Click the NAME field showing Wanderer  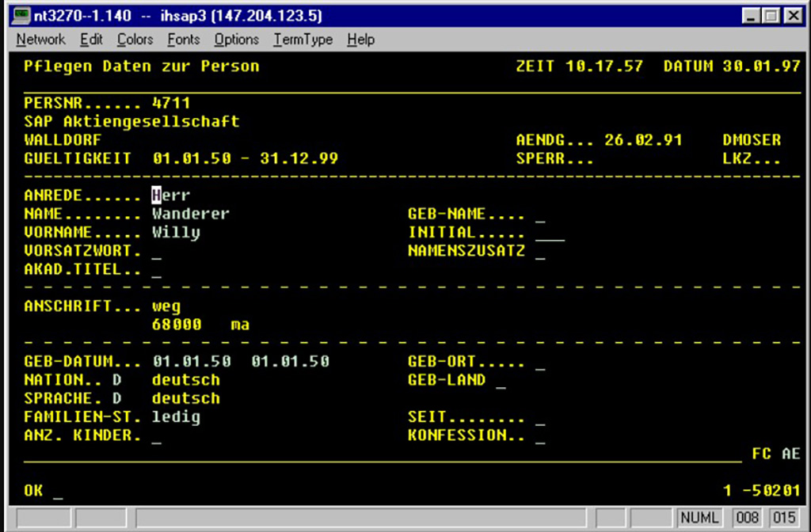(190, 214)
